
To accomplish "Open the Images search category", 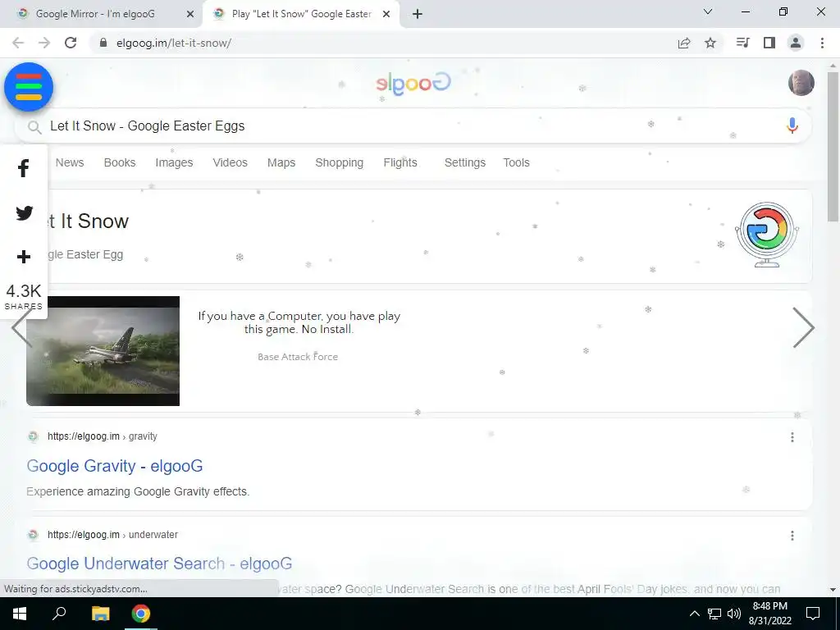I will (x=174, y=162).
